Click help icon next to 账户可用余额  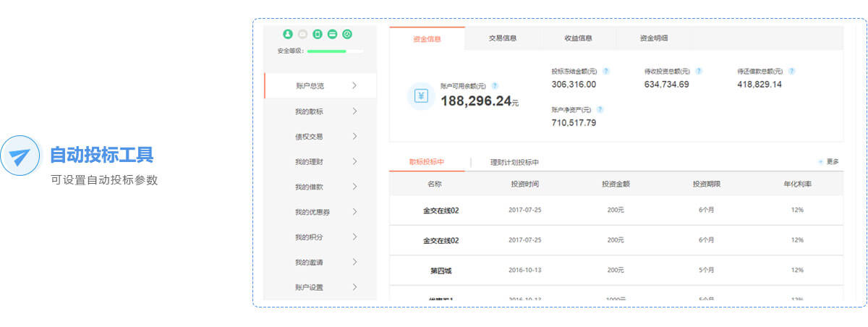(495, 85)
